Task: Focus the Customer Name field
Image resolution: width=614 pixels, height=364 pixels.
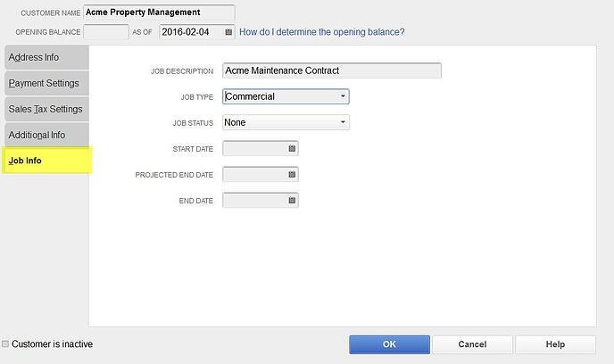Action: coord(159,12)
